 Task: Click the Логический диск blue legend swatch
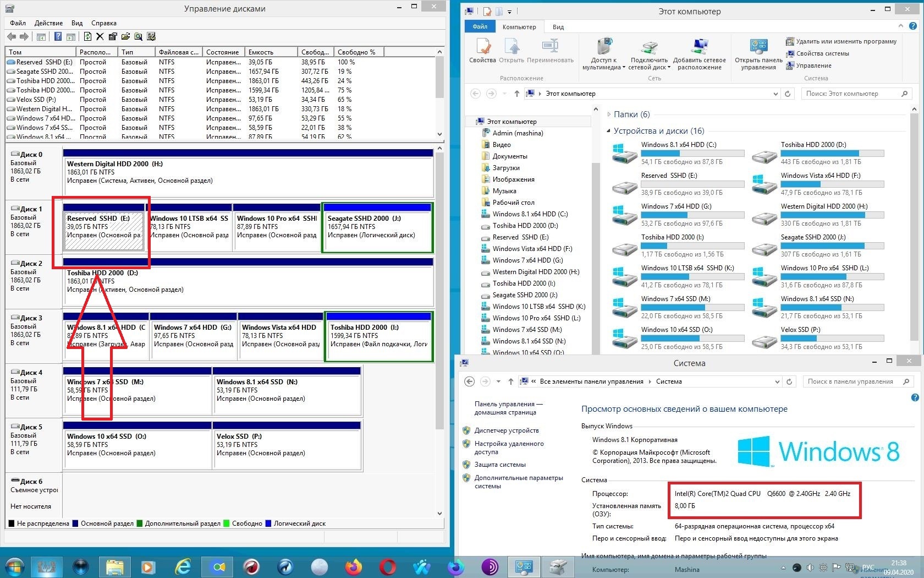tap(268, 524)
